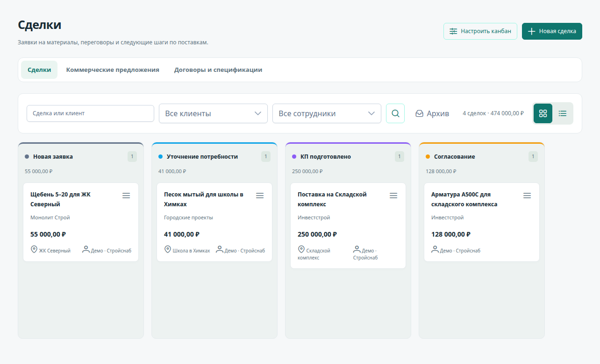Click the Настроить канбан button
Viewport: 600px width, 364px height.
coord(480,31)
